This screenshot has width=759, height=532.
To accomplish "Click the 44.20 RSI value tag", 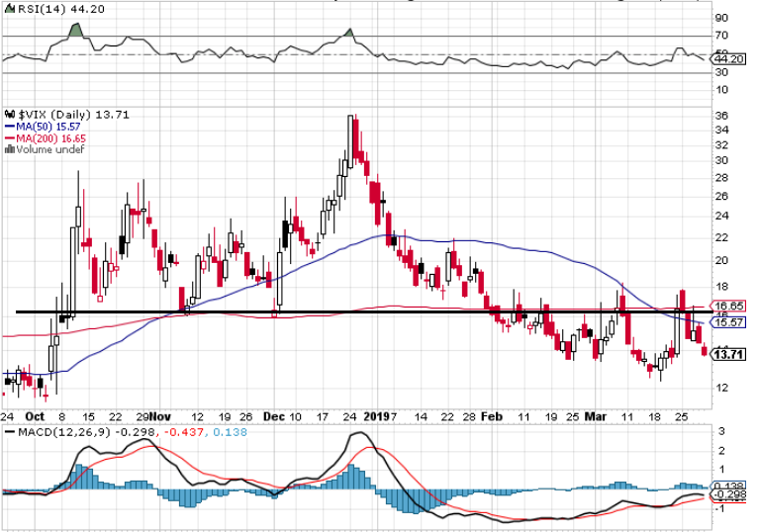I will [x=728, y=59].
